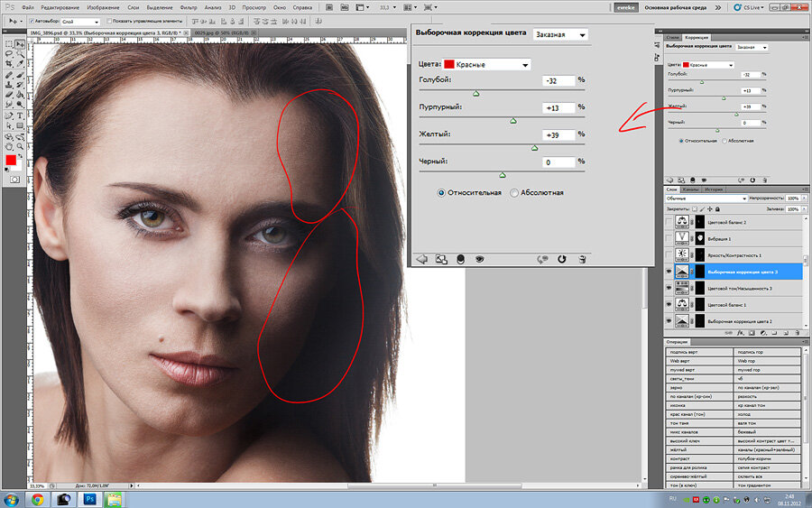Open the Обычные blend mode dropdown
Viewport: 812px width, 508px height.
[x=706, y=198]
